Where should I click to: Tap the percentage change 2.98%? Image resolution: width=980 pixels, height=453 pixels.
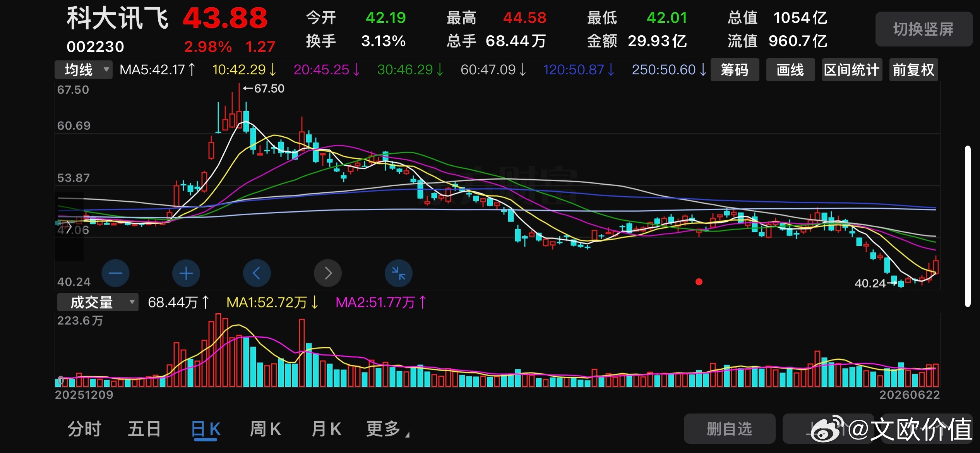208,47
